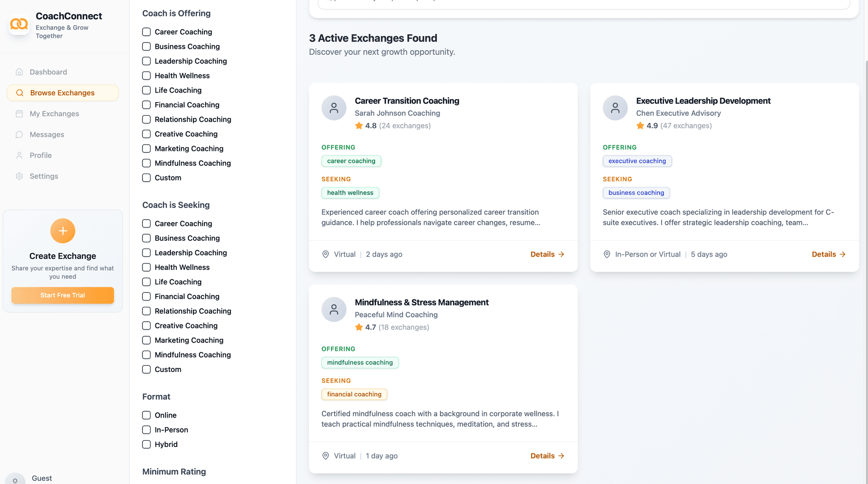868x484 pixels.
Task: Check Career Coaching under Coach is Offering
Action: 146,32
